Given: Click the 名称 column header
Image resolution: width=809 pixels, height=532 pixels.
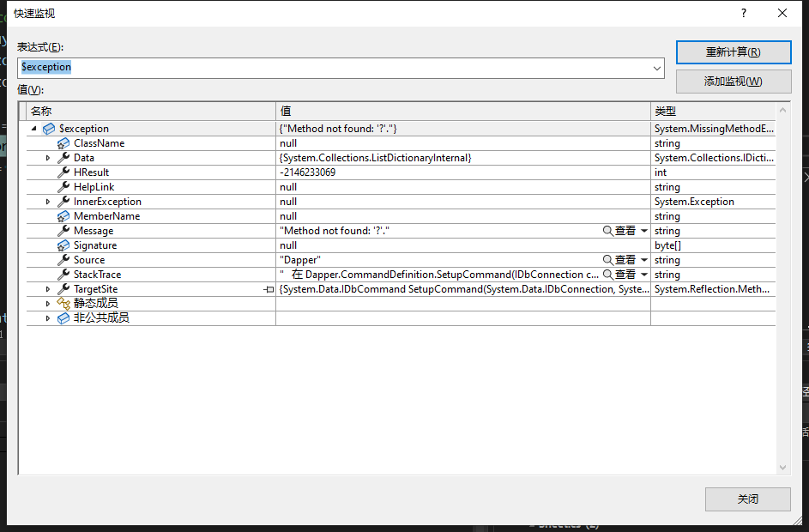Looking at the screenshot, I should tap(151, 111).
